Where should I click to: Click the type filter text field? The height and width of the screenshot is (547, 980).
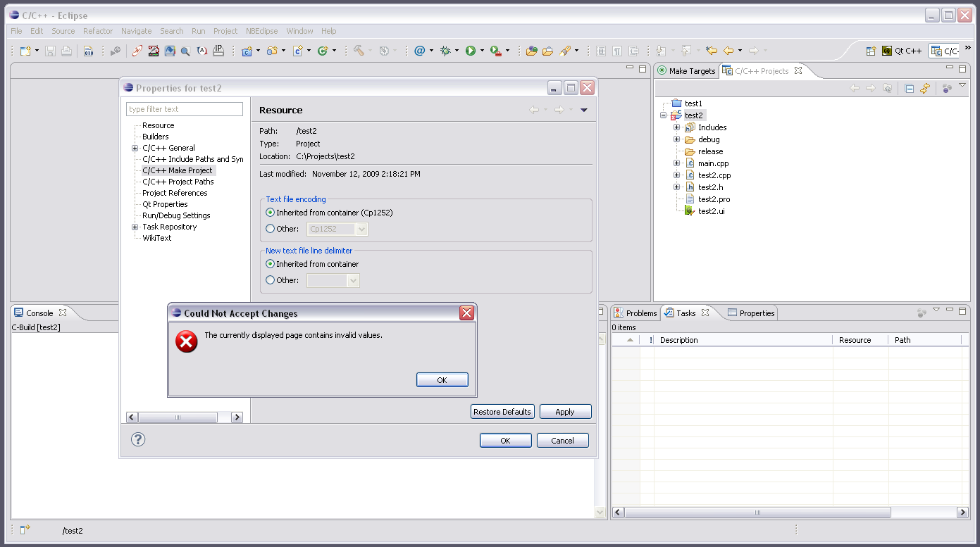(184, 109)
